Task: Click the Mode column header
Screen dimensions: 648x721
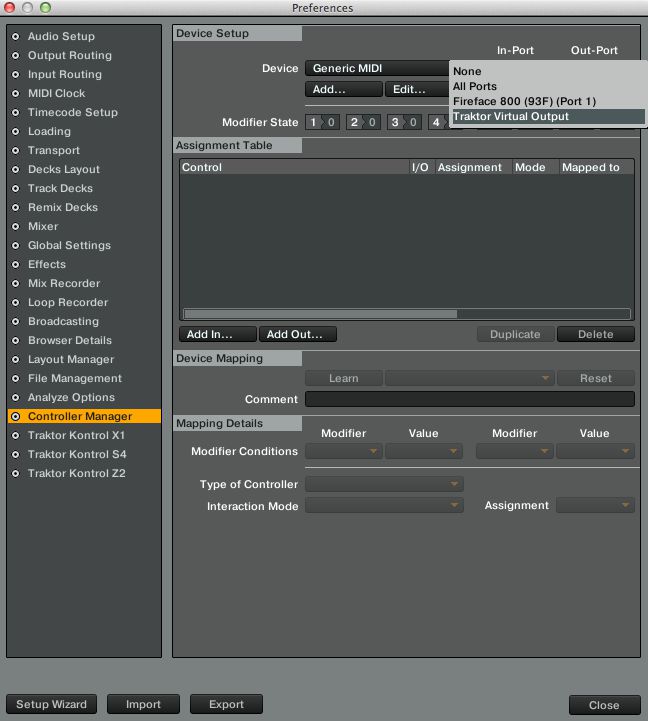Action: [x=535, y=167]
